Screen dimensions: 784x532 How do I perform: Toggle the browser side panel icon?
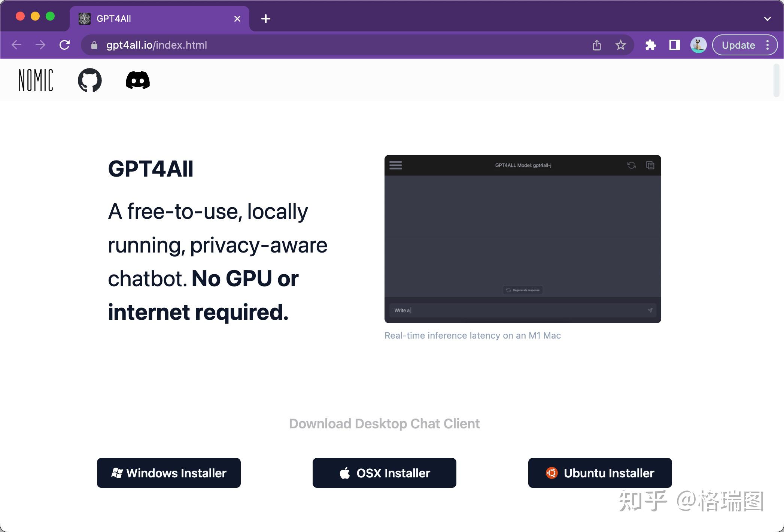pyautogui.click(x=674, y=45)
